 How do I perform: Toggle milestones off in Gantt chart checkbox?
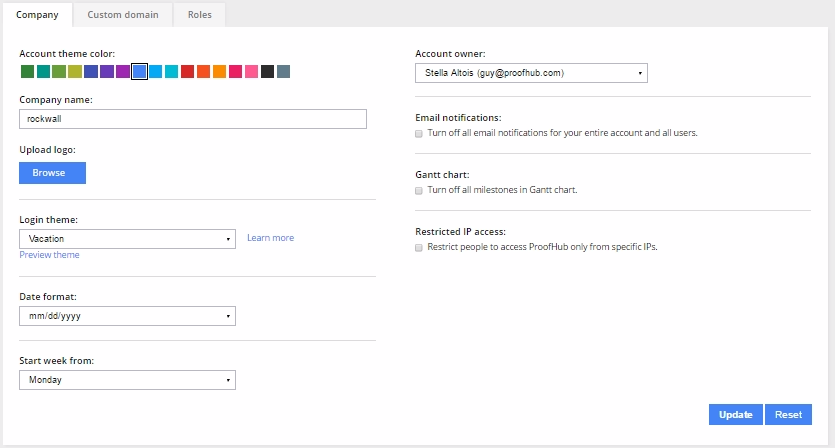point(419,191)
